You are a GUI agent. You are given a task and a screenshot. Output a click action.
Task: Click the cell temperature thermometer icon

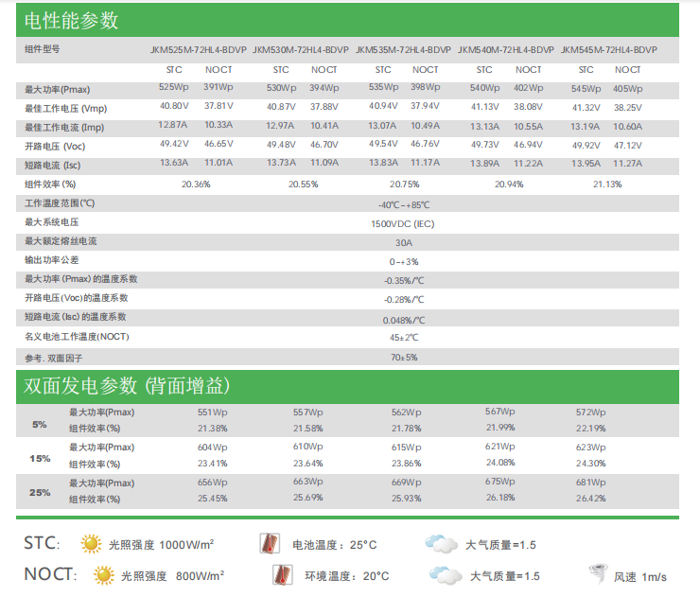270,544
